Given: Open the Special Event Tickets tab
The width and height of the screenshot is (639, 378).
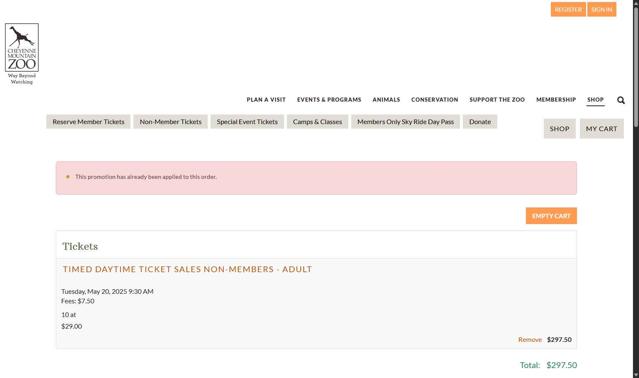Looking at the screenshot, I should [x=247, y=122].
